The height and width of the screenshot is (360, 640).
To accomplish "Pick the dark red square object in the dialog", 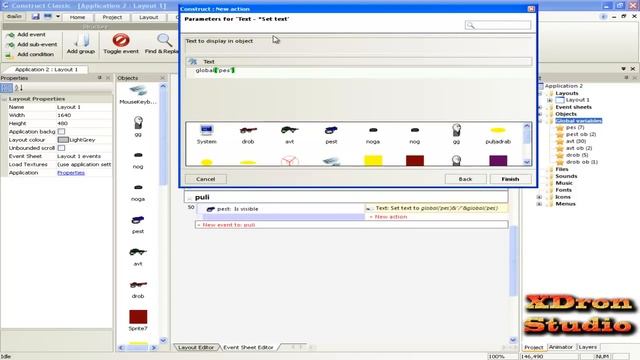I will tap(415, 160).
